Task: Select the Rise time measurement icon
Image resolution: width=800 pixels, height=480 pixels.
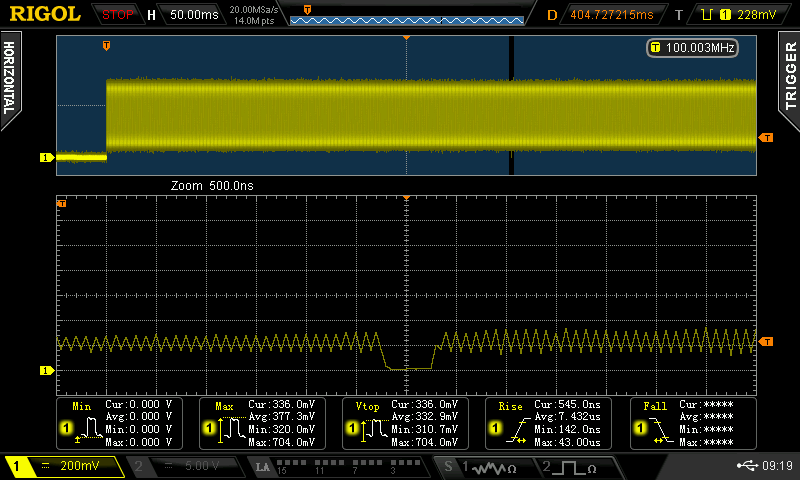Action: click(520, 431)
